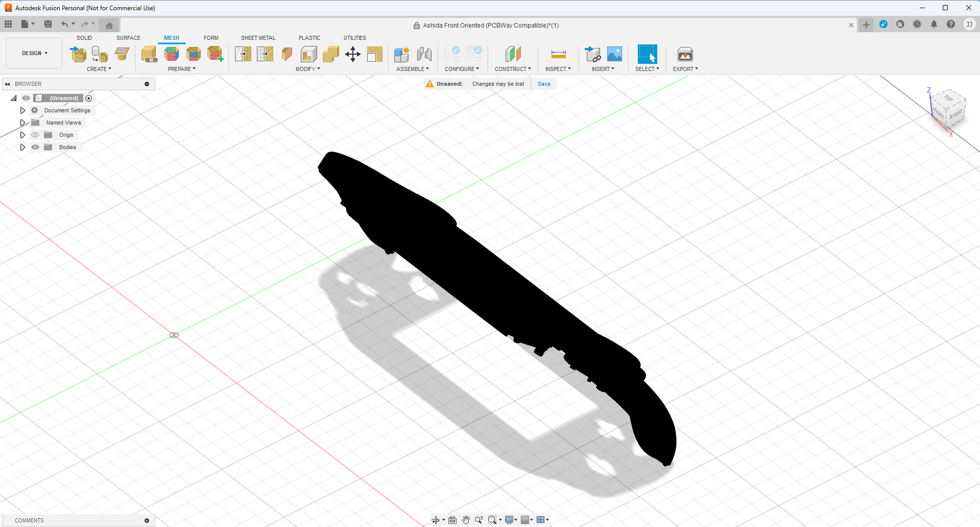Select Generate Face Groups tool
The image size is (980, 527).
pos(172,54)
